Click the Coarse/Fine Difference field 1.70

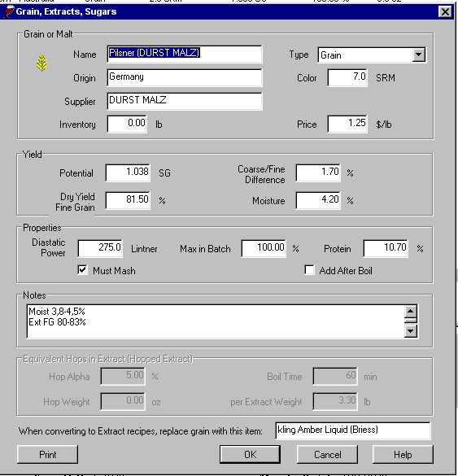318,172
